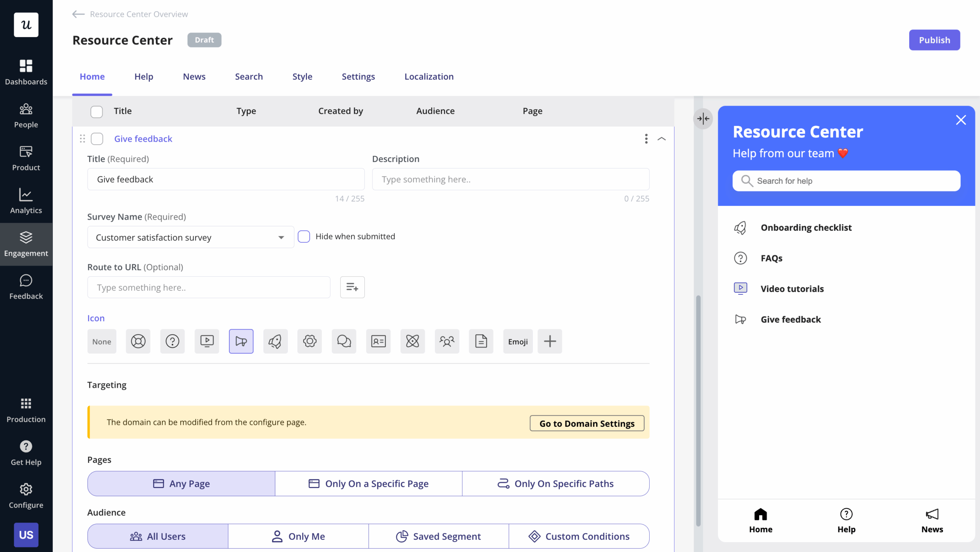
Task: Check the Give feedback row checkbox
Action: pyautogui.click(x=97, y=139)
